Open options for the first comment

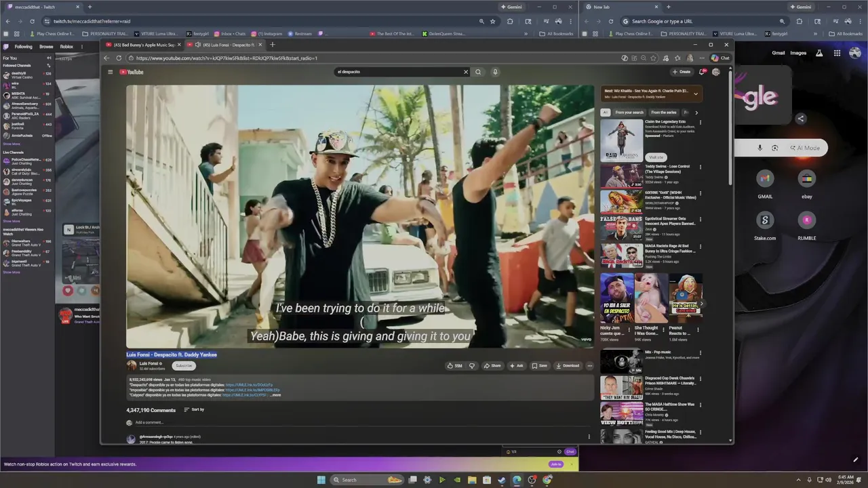coord(589,437)
